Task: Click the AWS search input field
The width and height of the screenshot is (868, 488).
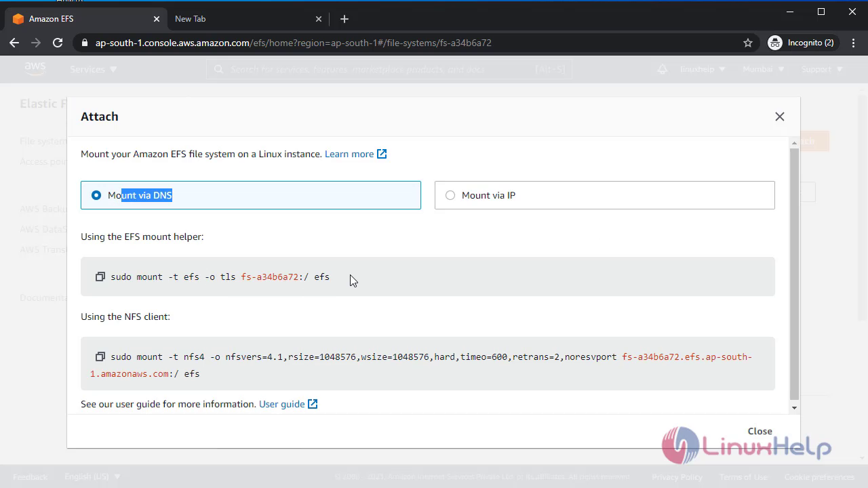Action: [x=389, y=69]
